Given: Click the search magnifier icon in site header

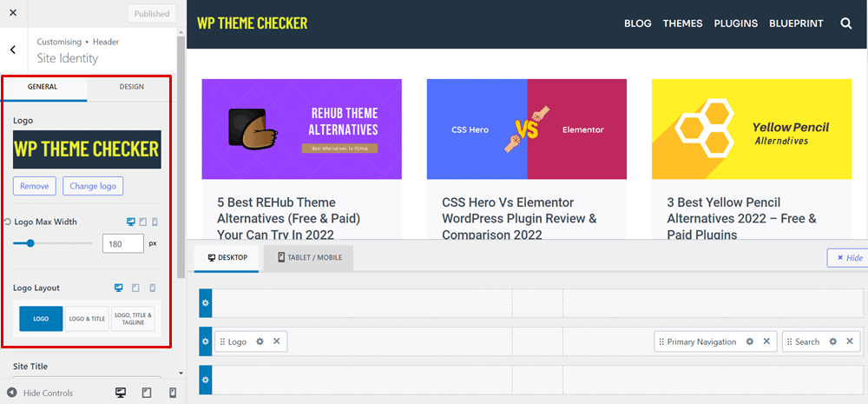Looking at the screenshot, I should (846, 23).
